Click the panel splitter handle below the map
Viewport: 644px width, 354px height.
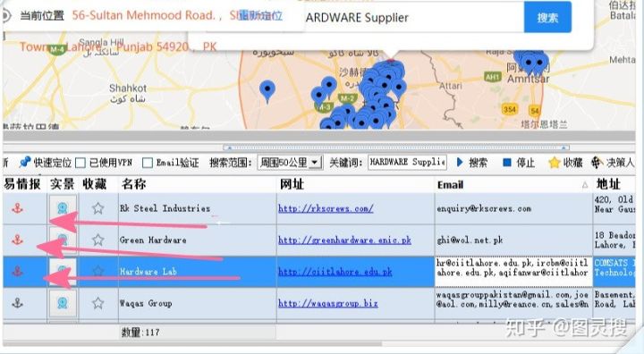(396, 147)
